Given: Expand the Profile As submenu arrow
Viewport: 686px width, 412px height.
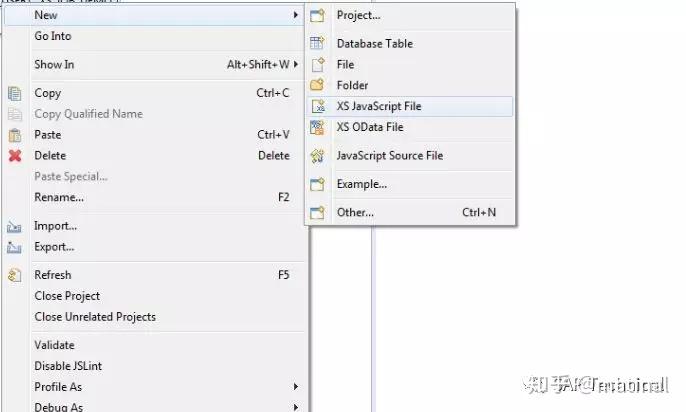Looking at the screenshot, I should pyautogui.click(x=295, y=387).
